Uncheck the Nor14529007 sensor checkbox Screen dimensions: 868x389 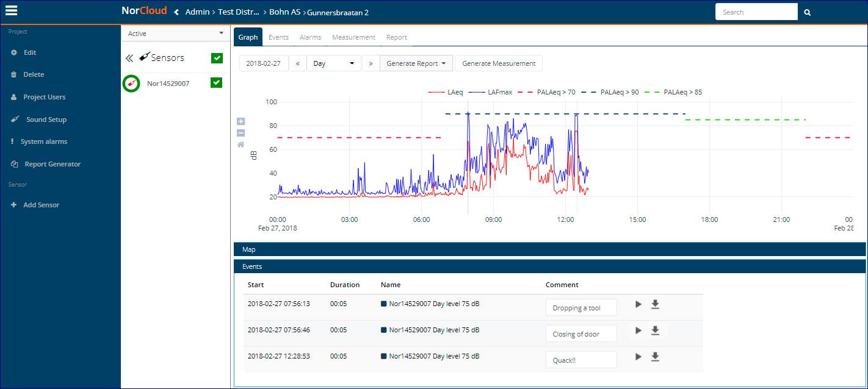(216, 83)
